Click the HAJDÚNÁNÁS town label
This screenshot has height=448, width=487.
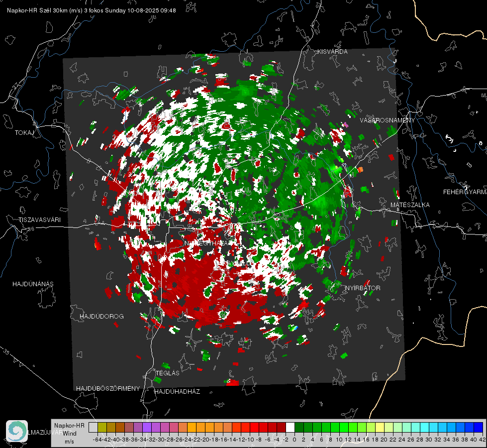point(33,284)
